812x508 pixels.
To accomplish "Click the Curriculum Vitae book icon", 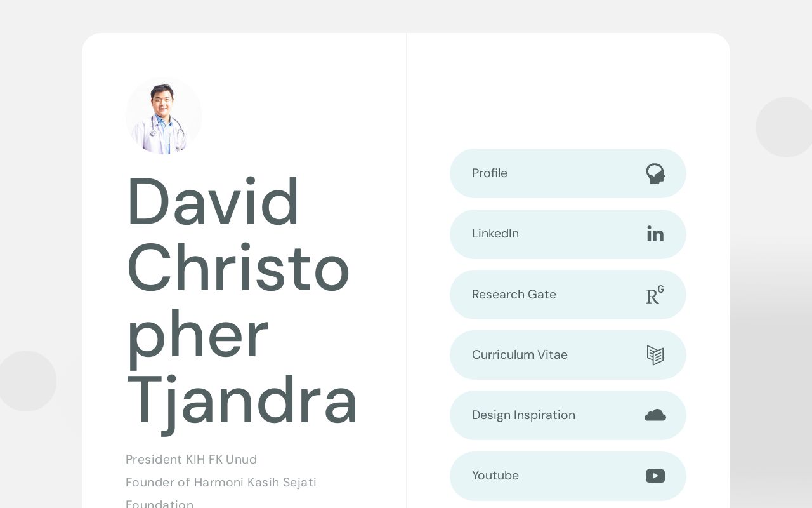I will (655, 355).
